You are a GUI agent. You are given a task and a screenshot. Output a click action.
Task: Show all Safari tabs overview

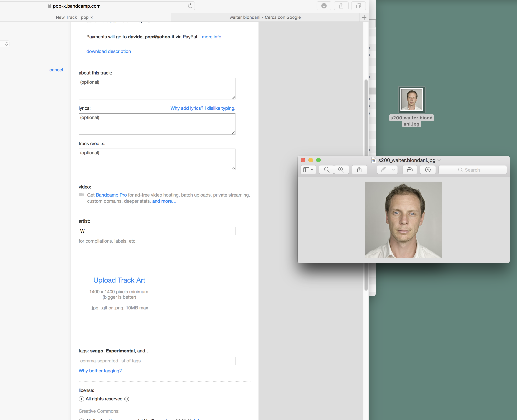coord(359,6)
